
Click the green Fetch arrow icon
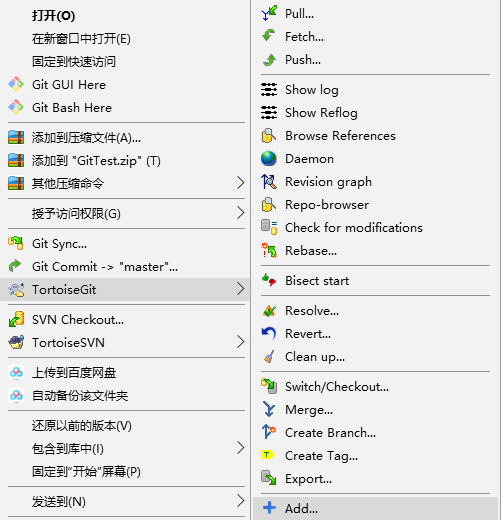click(269, 36)
